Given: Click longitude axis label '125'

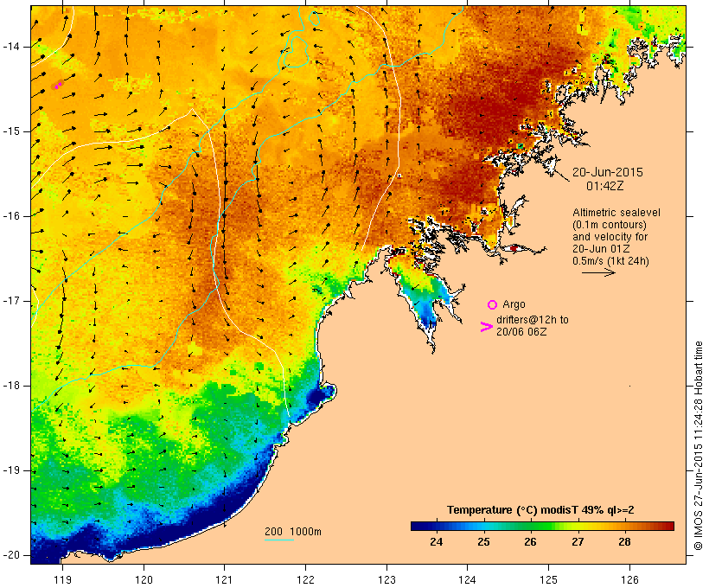Looking at the screenshot, I should (548, 579).
